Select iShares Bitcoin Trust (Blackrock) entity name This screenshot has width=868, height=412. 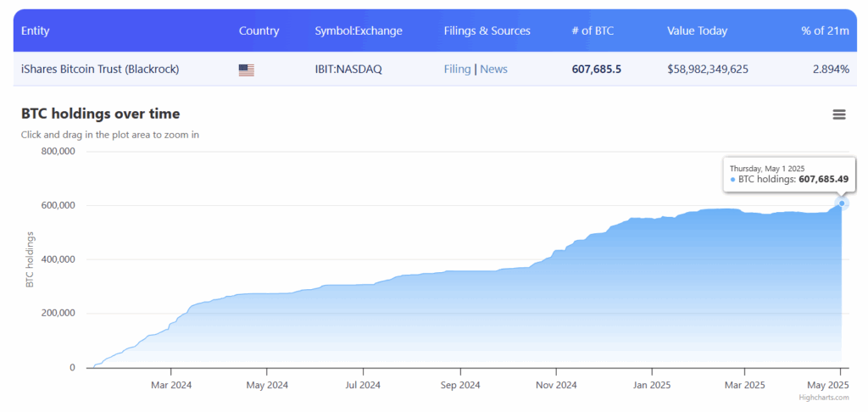[100, 70]
